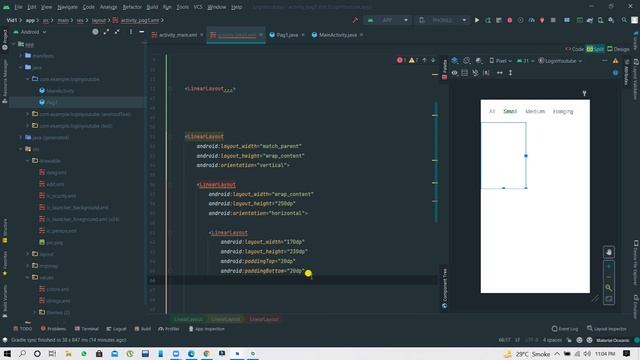Switch to Code view mode
The height and width of the screenshot is (360, 640).
(x=575, y=49)
